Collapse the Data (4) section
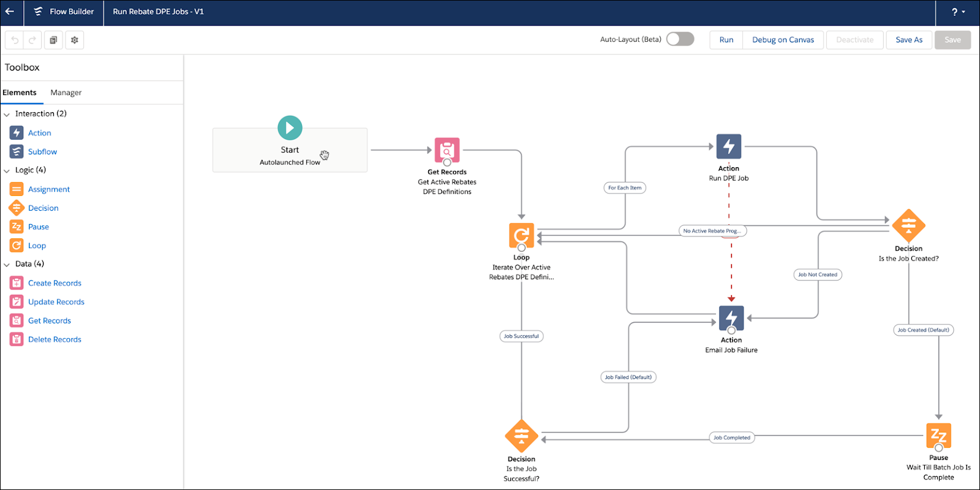 click(x=7, y=264)
